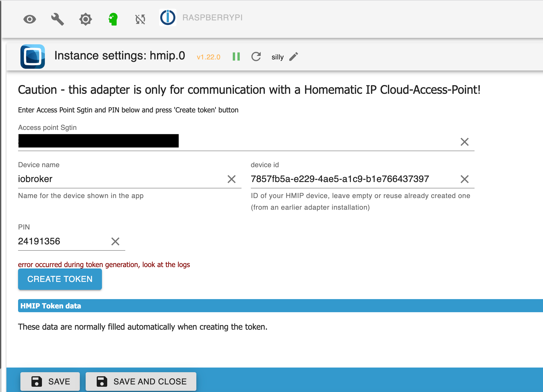Click the SAVE button
The image size is (543, 392).
(50, 382)
